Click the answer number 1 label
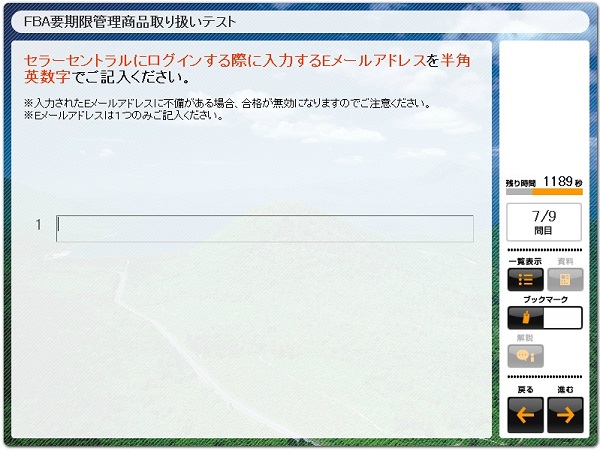This screenshot has height=451, width=600. 38,225
